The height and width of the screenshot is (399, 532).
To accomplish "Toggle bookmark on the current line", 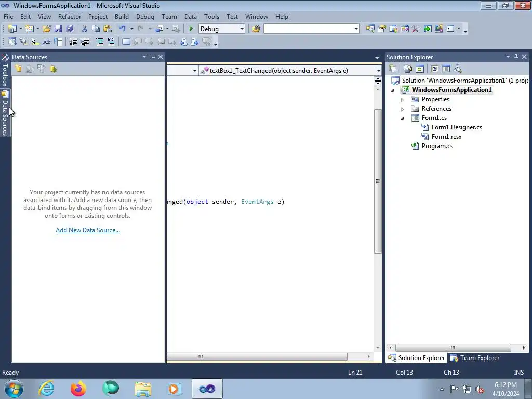I will (x=126, y=42).
